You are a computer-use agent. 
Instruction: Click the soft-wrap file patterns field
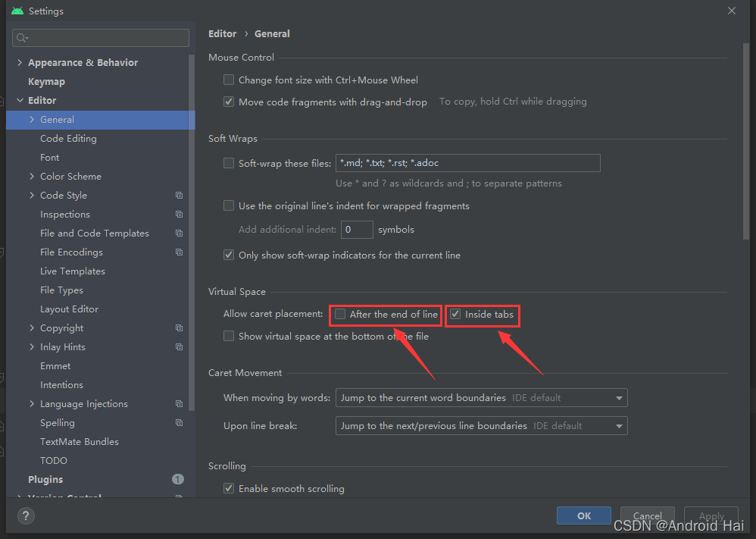pos(467,163)
